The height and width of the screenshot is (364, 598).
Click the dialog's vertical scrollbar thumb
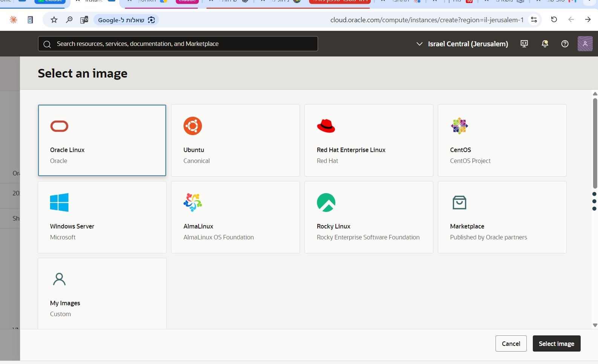click(595, 143)
